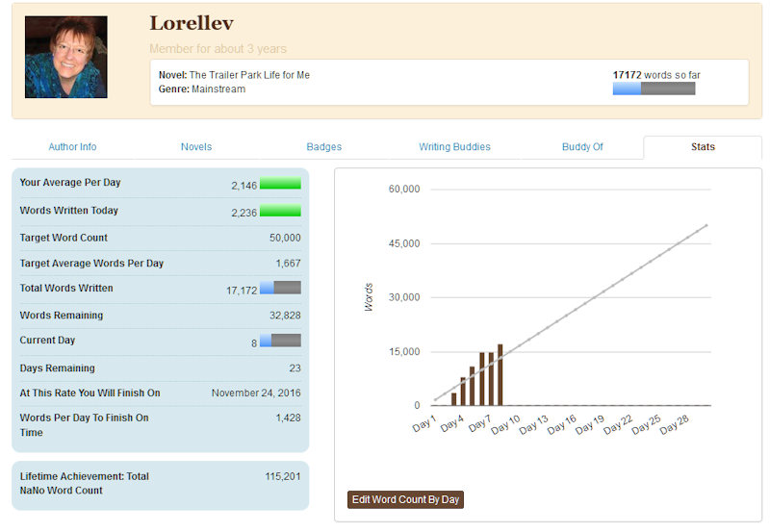
Task: Click the Lorellev username heading
Action: point(192,23)
